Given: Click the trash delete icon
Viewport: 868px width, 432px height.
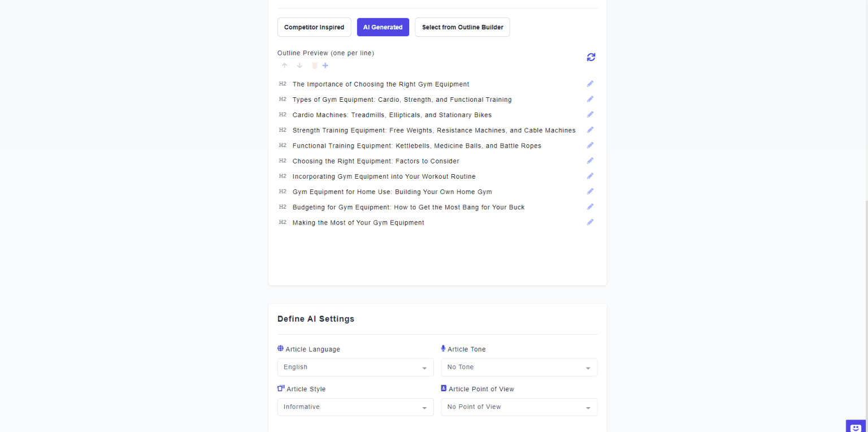Looking at the screenshot, I should [x=314, y=66].
